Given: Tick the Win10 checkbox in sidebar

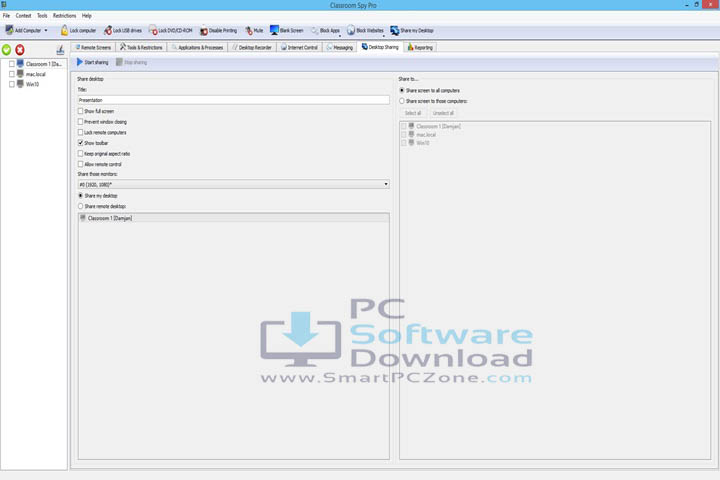Looking at the screenshot, I should pos(12,84).
